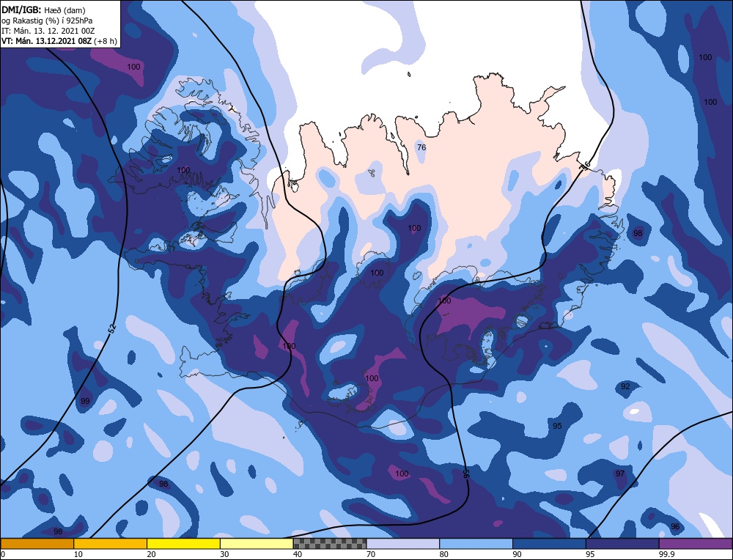The height and width of the screenshot is (560, 733).
Task: Click the checkered gray 40–70 legend segment
Action: [330, 543]
